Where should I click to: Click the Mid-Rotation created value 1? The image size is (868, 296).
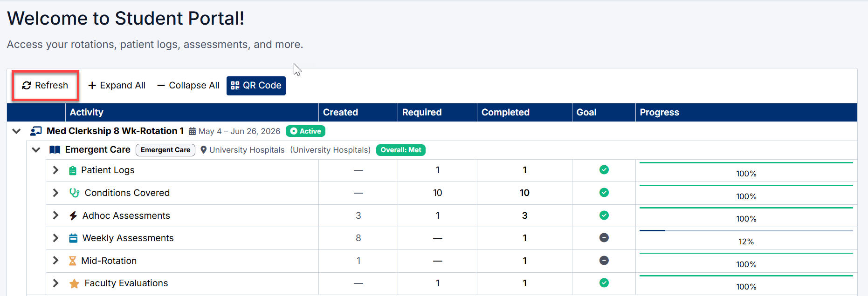pos(358,261)
